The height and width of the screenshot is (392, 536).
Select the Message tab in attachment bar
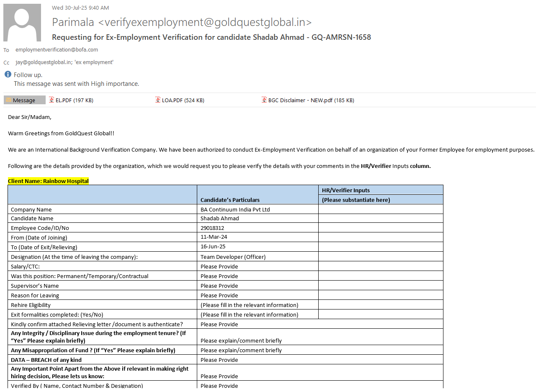click(24, 100)
